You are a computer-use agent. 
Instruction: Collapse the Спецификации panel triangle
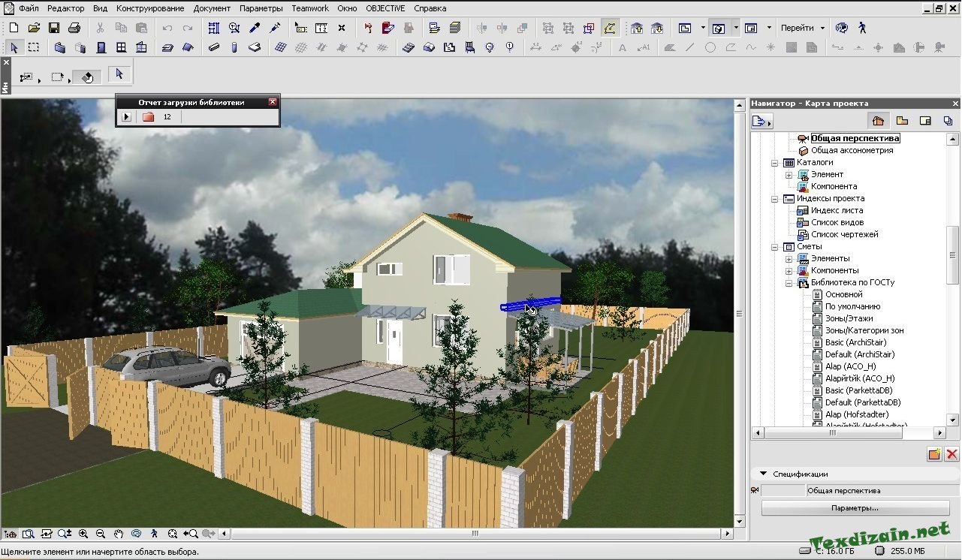point(763,474)
